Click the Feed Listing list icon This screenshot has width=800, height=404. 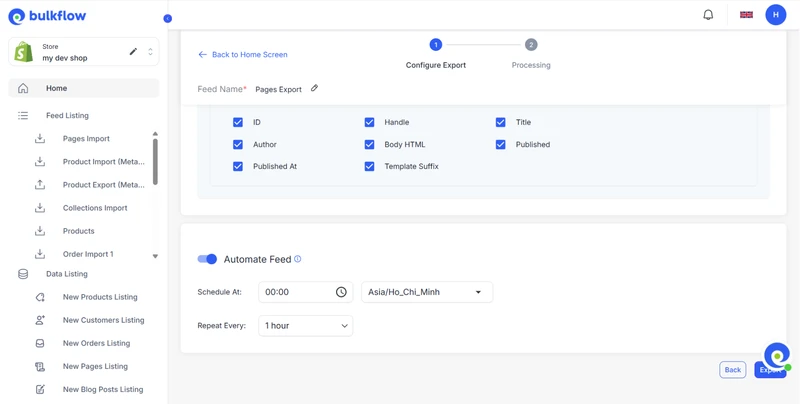pos(23,116)
